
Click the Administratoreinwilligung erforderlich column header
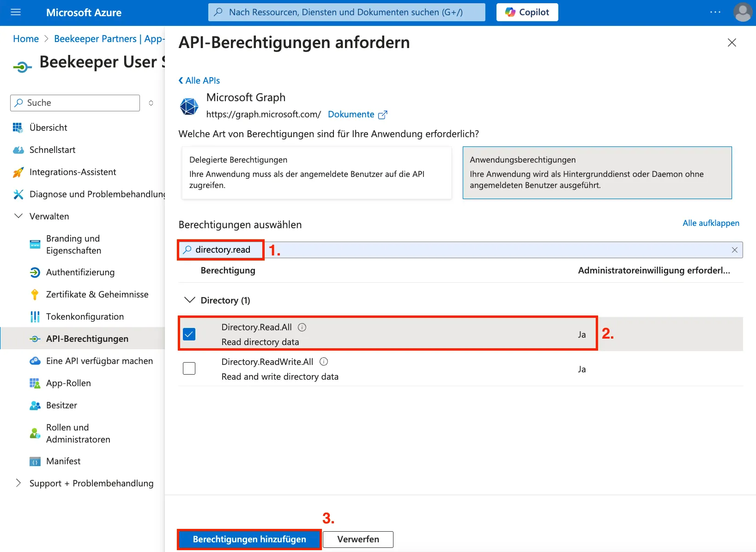[x=654, y=270]
